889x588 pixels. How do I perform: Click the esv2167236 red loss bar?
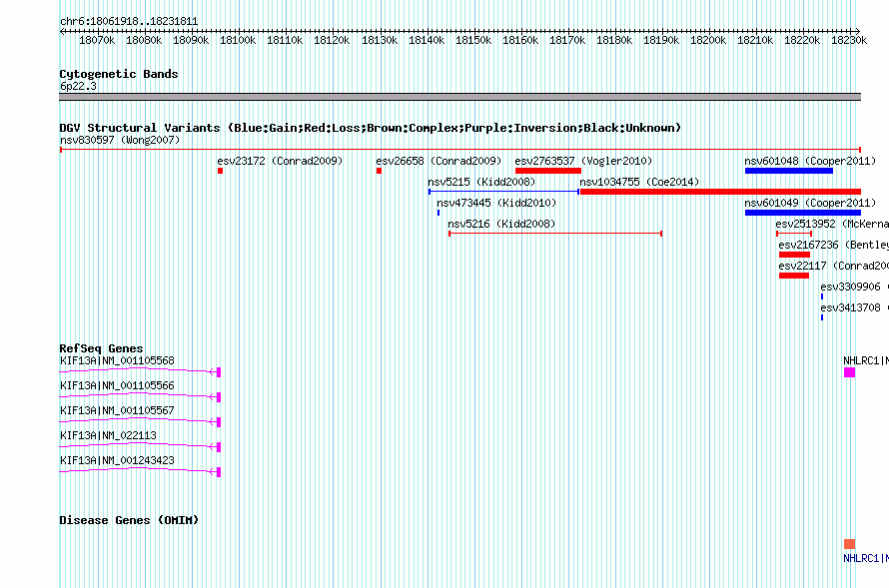[x=794, y=255]
